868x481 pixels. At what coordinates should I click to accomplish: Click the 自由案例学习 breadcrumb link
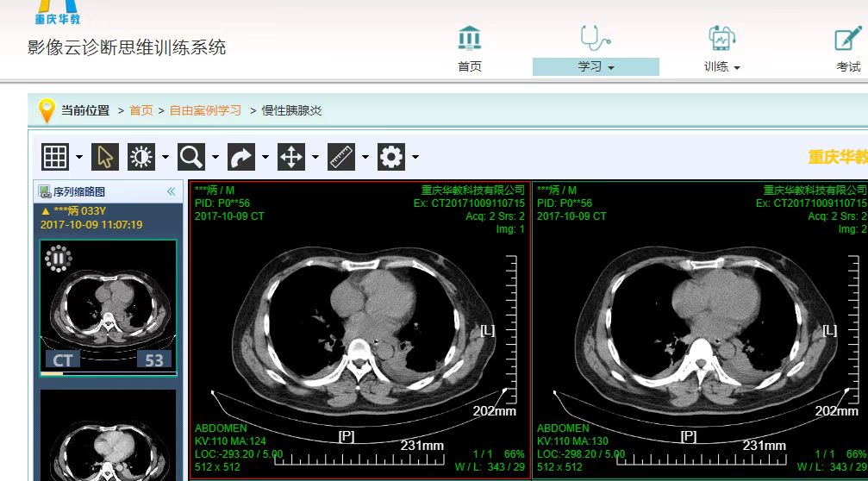point(205,110)
